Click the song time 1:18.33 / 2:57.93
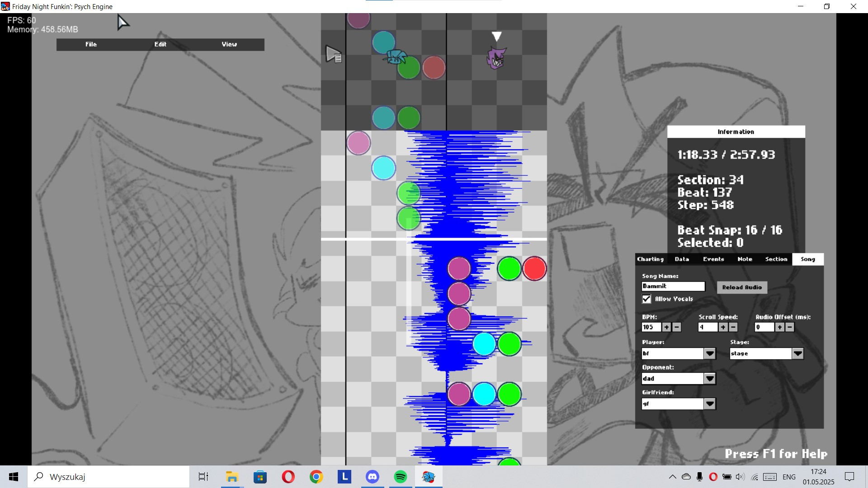 pyautogui.click(x=726, y=155)
